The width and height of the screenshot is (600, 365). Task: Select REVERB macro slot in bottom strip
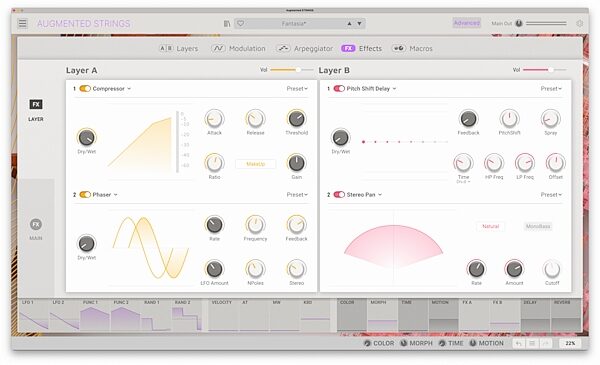(566, 315)
